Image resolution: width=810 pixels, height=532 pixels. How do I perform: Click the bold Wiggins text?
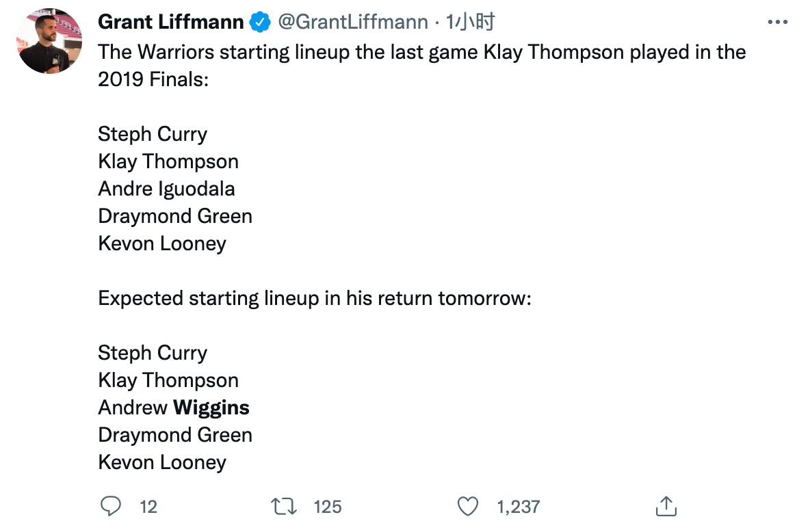[211, 408]
